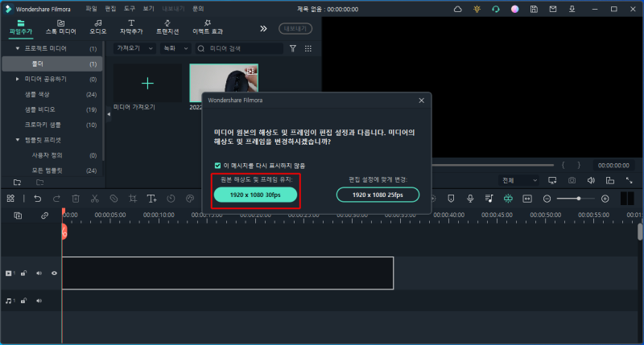644x345 pixels.
Task: Click the timeline zoom out minus
Action: 547,199
